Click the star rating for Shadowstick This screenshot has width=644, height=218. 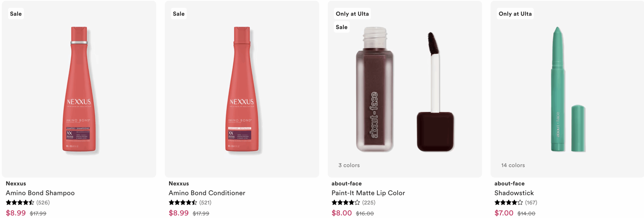[x=508, y=202]
